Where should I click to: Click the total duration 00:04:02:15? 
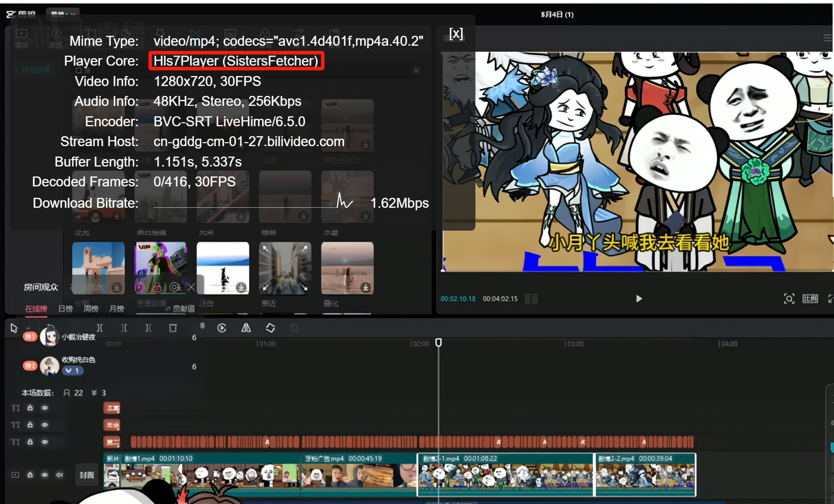click(x=500, y=299)
